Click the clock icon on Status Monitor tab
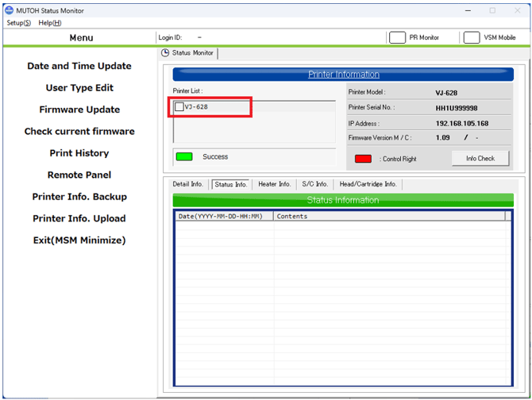 (165, 53)
